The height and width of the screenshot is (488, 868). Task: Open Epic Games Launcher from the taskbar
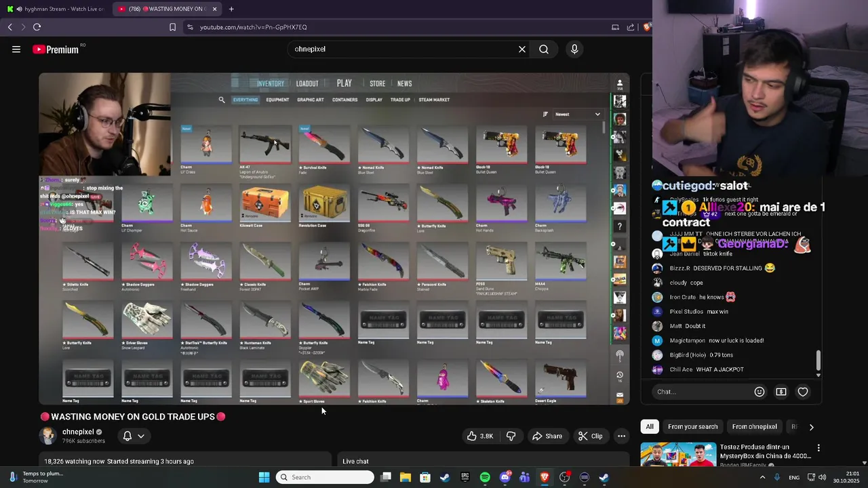[x=465, y=477]
